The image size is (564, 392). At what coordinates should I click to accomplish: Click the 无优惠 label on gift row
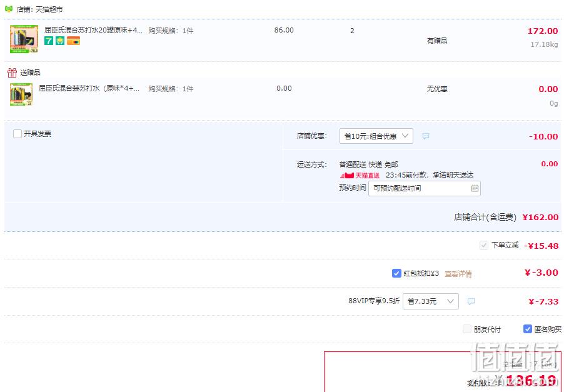coord(437,89)
